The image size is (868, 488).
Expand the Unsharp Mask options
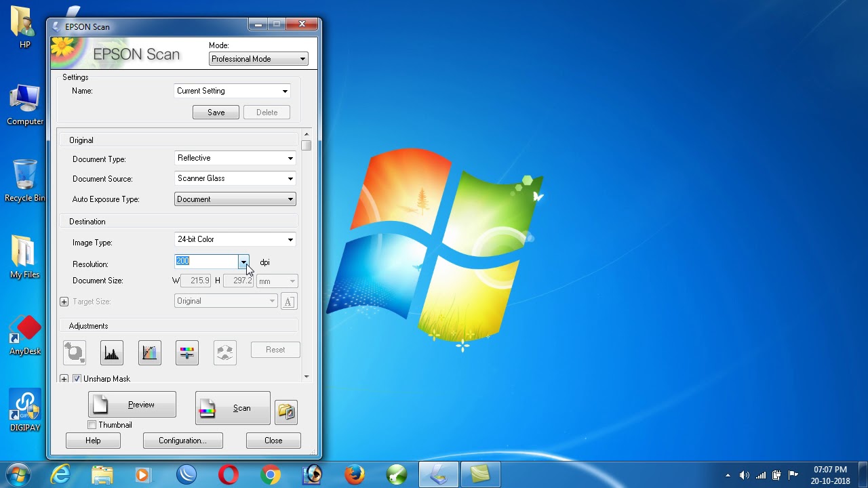[x=64, y=379]
